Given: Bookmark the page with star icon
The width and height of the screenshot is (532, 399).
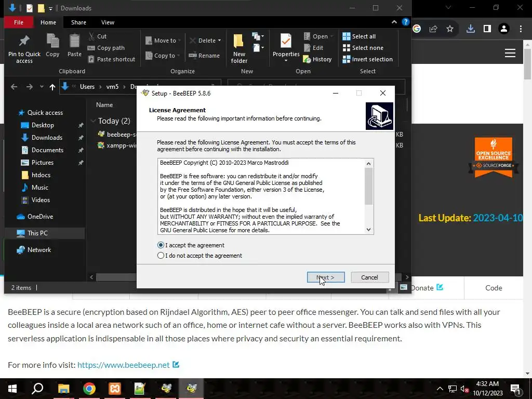Looking at the screenshot, I should pyautogui.click(x=450, y=29).
